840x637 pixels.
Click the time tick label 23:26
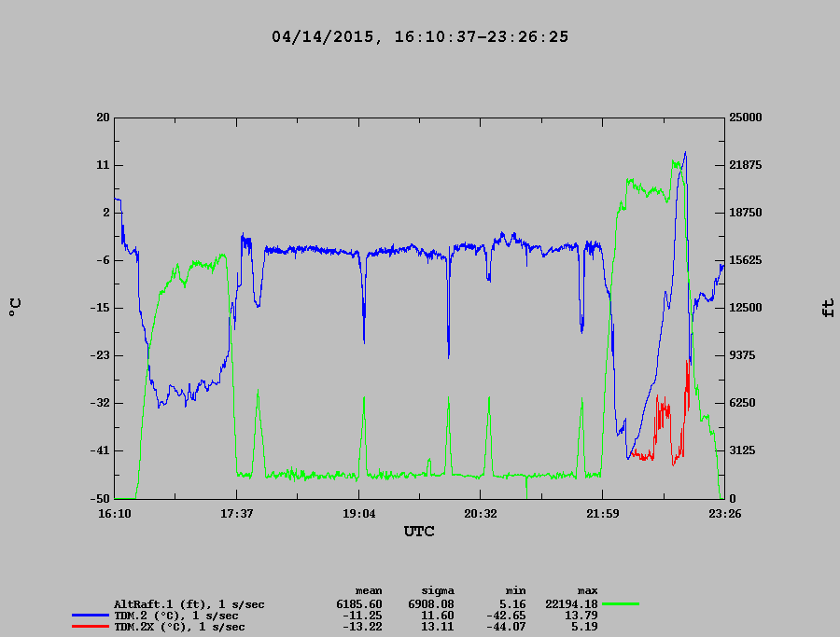click(725, 514)
